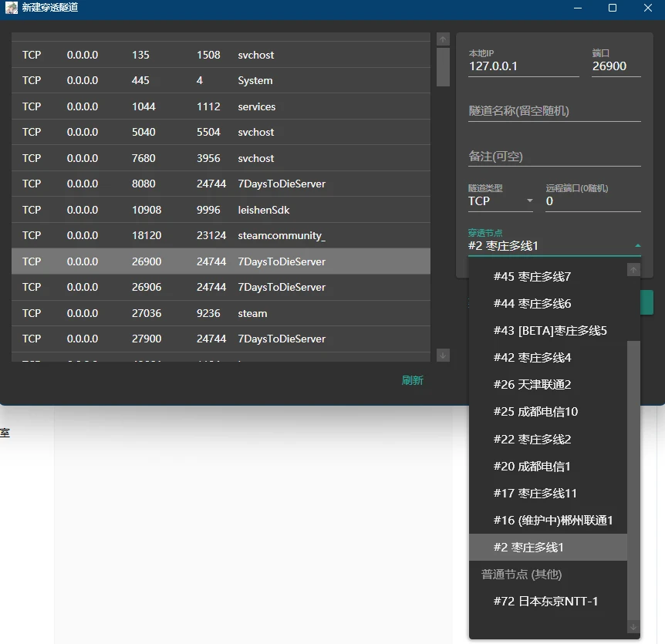Image resolution: width=665 pixels, height=644 pixels.
Task: Choose node #16 (维护中)郴州联通1
Action: (x=548, y=520)
